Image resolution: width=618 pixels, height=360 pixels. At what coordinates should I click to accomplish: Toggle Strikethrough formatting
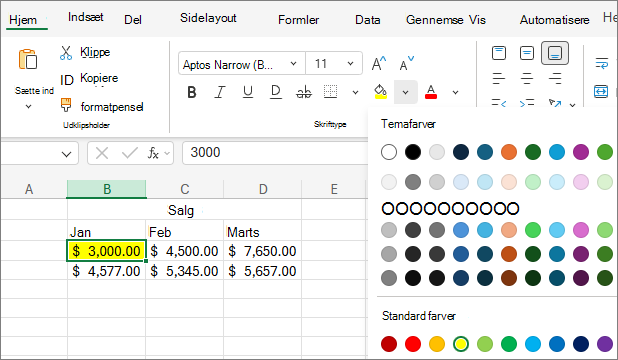coord(303,92)
